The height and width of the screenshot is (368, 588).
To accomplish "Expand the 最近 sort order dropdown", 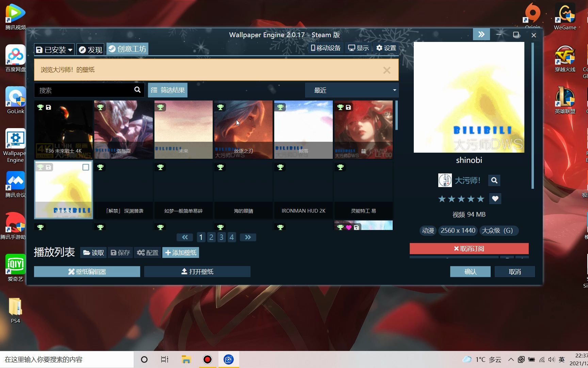I will click(x=352, y=90).
